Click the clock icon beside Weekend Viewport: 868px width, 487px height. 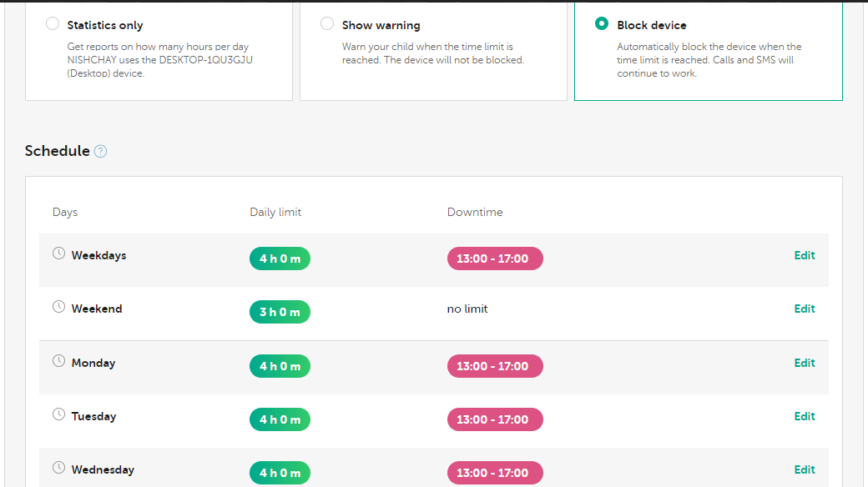58,307
